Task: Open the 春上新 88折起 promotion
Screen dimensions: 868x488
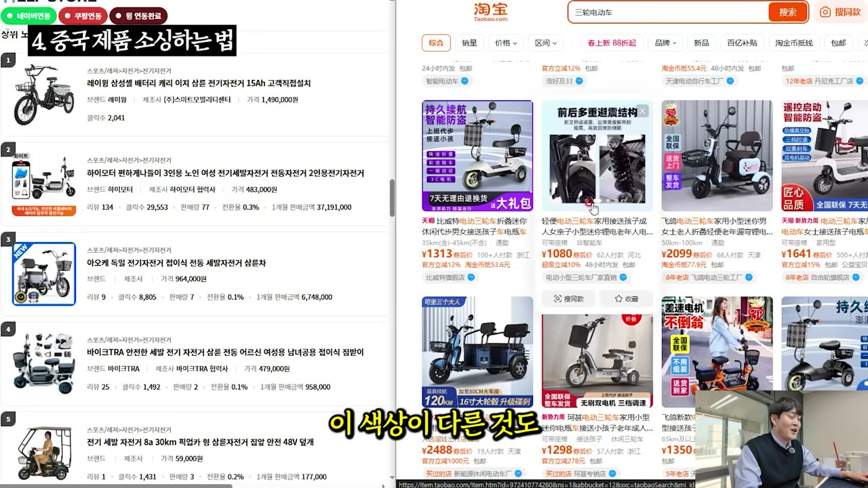Action: click(x=612, y=43)
